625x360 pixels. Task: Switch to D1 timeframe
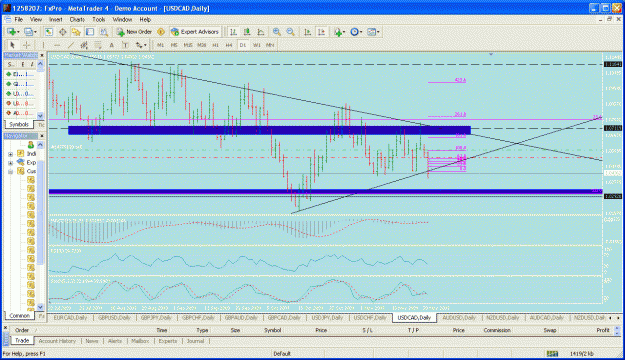(243, 45)
